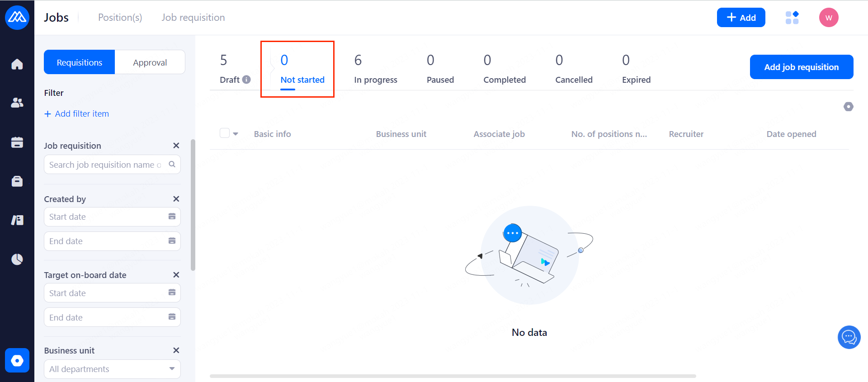This screenshot has height=382, width=868.
Task: Click the Add job requisition button
Action: [x=801, y=67]
